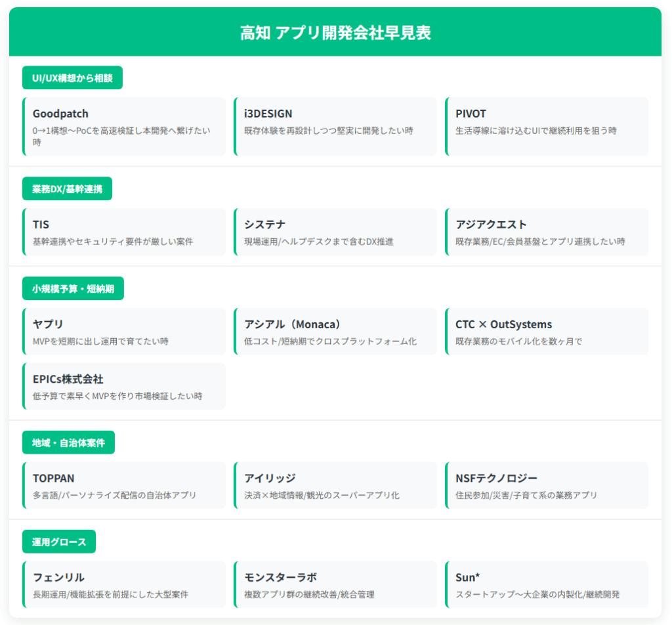672x625 pixels.
Task: Select the 小規模予算・短納期 category tag
Action: coord(73,288)
